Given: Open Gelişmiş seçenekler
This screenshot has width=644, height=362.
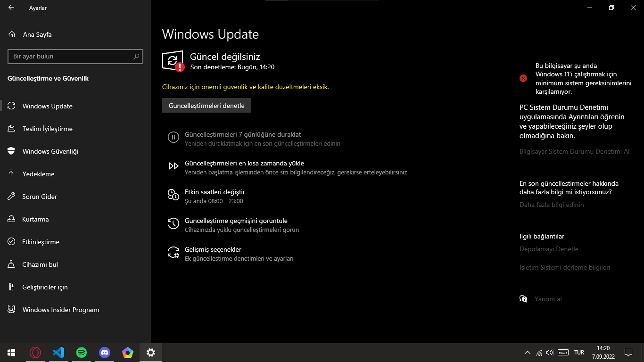Looking at the screenshot, I should pos(213,249).
